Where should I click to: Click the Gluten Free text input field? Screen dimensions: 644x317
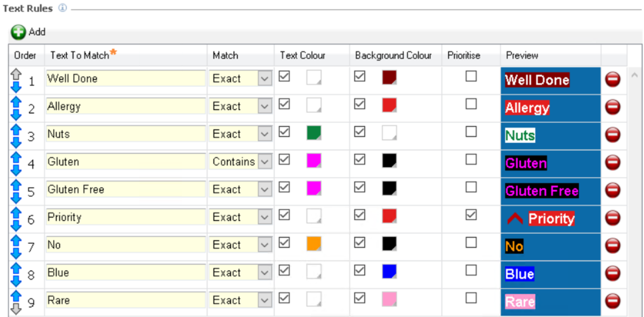[126, 190]
